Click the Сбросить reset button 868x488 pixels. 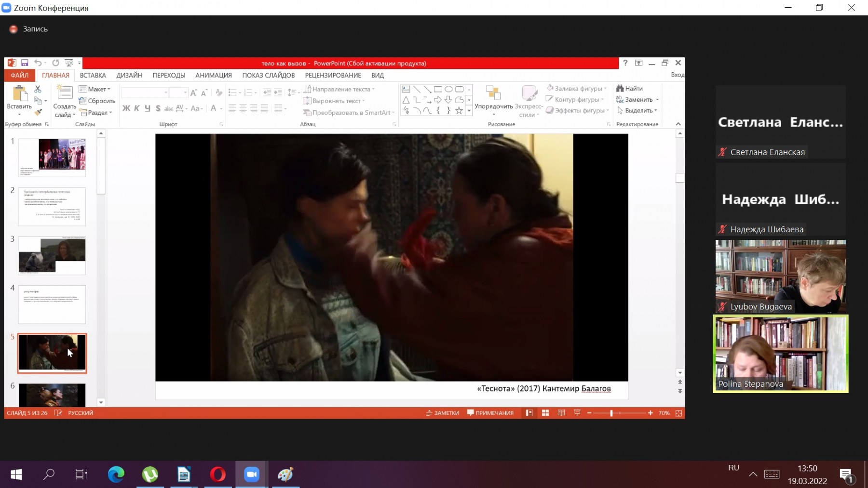[x=97, y=101]
